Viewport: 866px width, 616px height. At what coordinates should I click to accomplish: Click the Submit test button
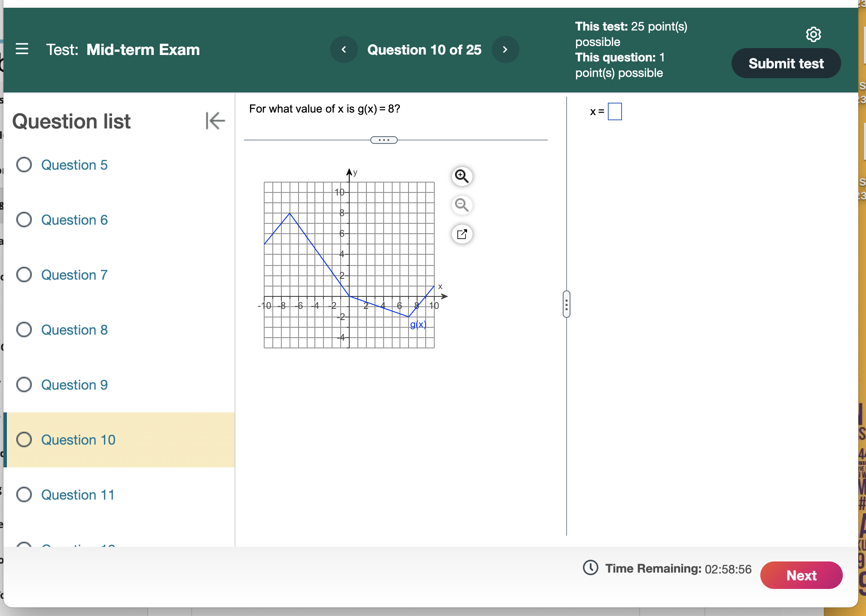click(x=786, y=64)
